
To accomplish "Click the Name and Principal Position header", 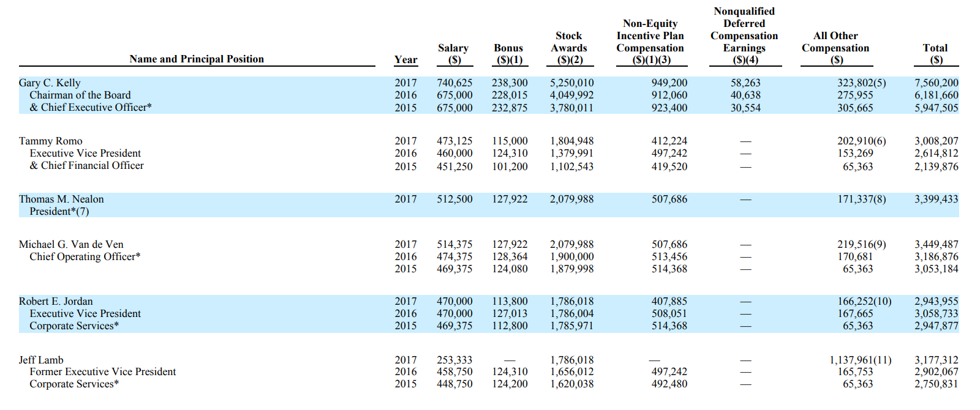I will (197, 59).
